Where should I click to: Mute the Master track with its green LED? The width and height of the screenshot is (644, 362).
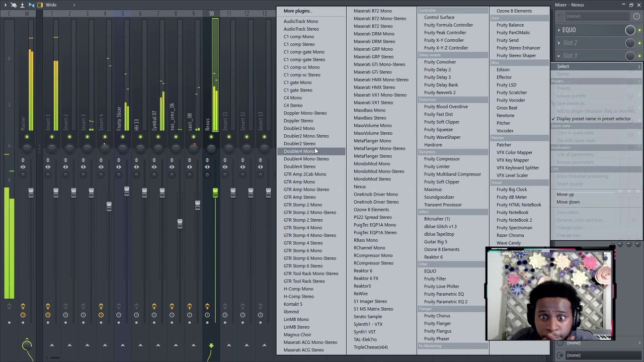[x=27, y=137]
